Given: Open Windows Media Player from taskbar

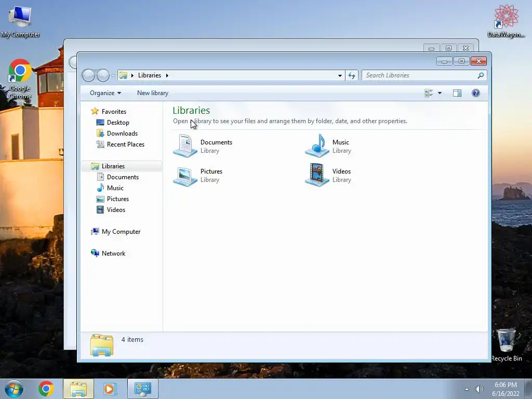Looking at the screenshot, I should 110,389.
